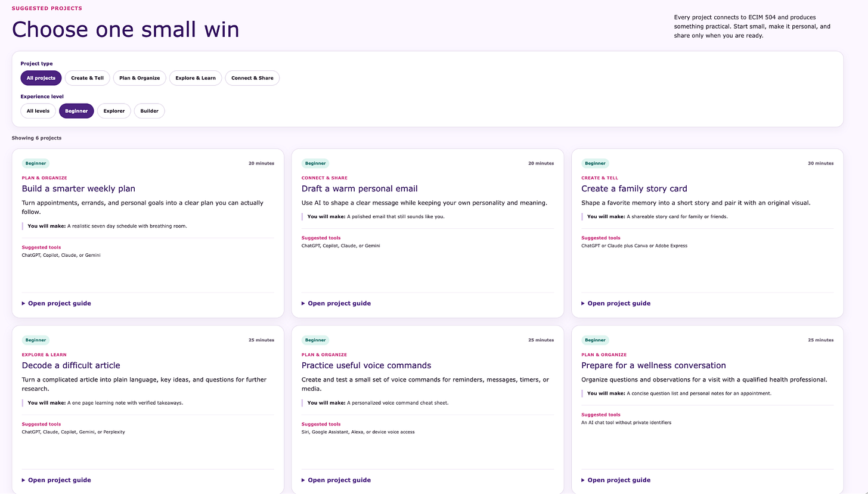Expand project guide for Practice useful voice commands
This screenshot has height=494, width=868.
pos(336,480)
